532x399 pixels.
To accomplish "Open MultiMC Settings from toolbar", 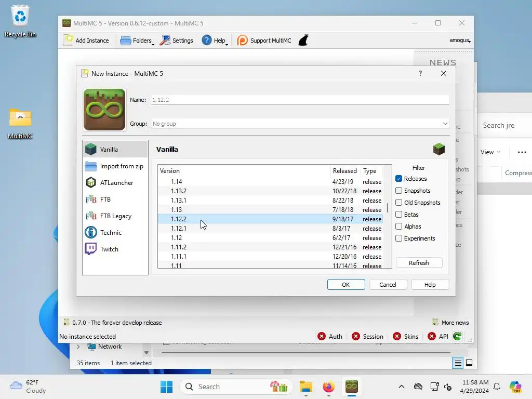I will point(177,41).
